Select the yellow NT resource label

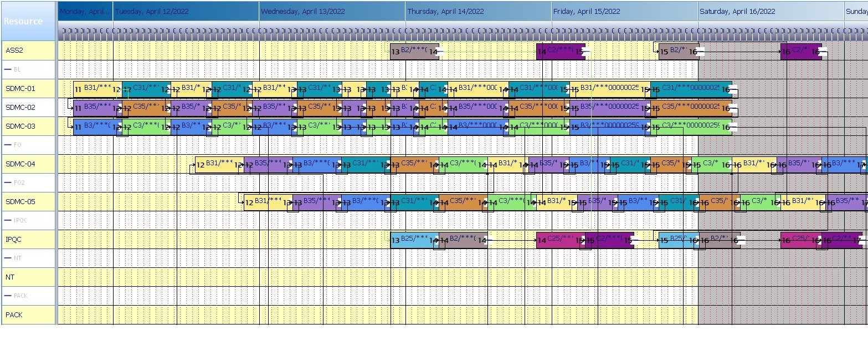pos(10,277)
